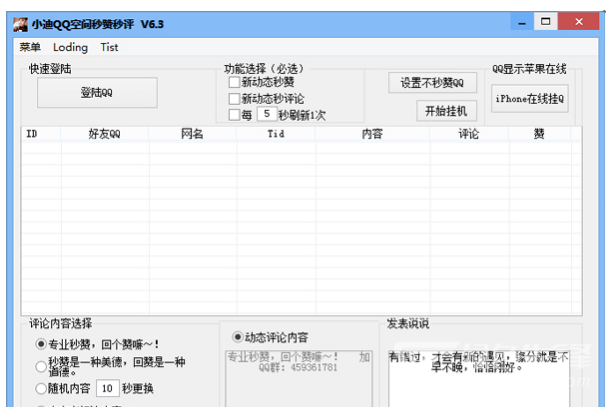Click the Tid column header
608x407 pixels.
pos(276,134)
